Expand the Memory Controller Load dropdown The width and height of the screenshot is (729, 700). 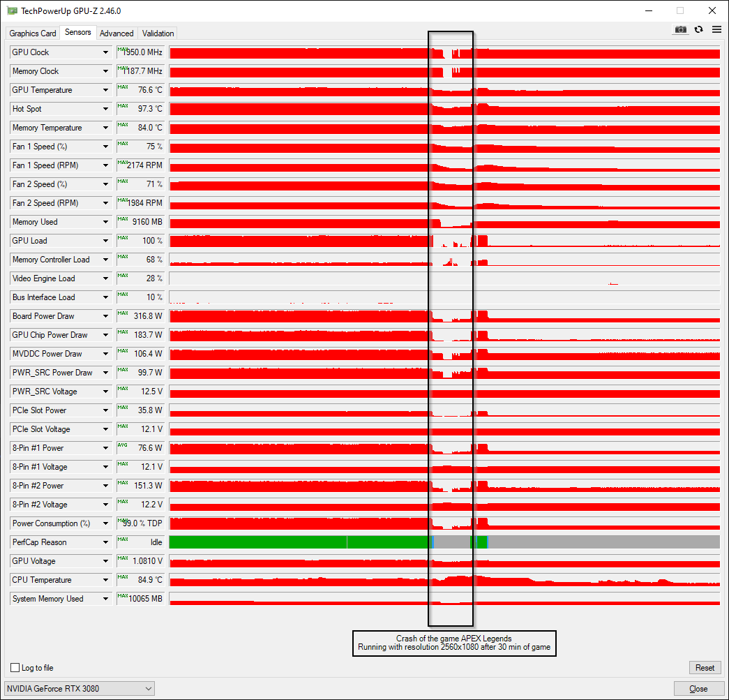(105, 260)
